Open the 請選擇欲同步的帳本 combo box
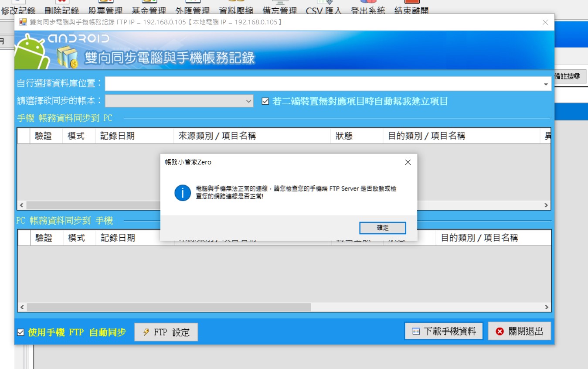 (x=179, y=101)
